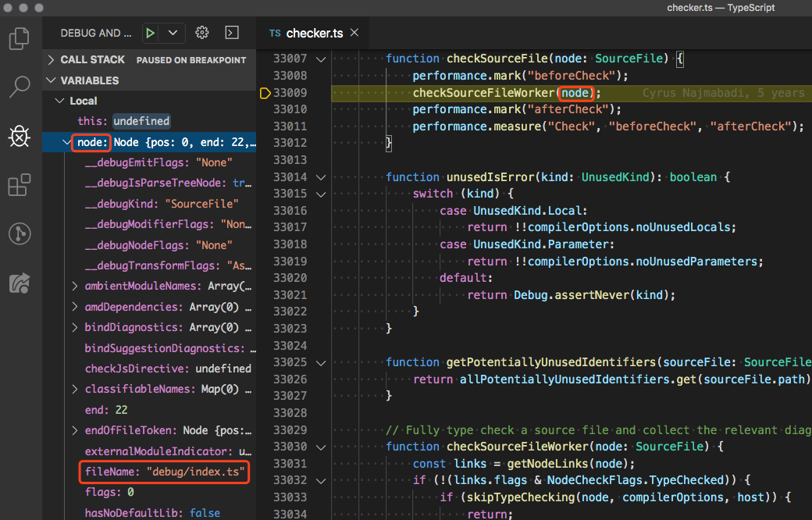Fold the unusedIsError function at line 33014
Screen dimensions: 812x520
click(x=320, y=177)
